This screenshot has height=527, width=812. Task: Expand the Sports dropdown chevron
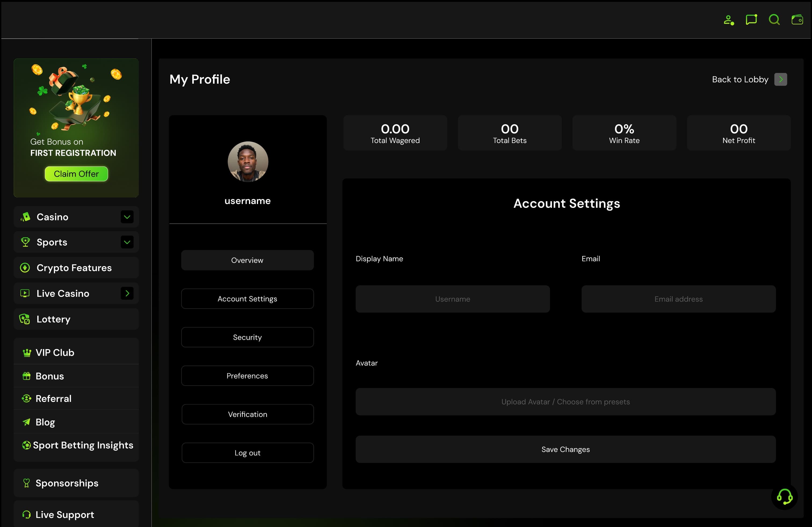pos(127,242)
